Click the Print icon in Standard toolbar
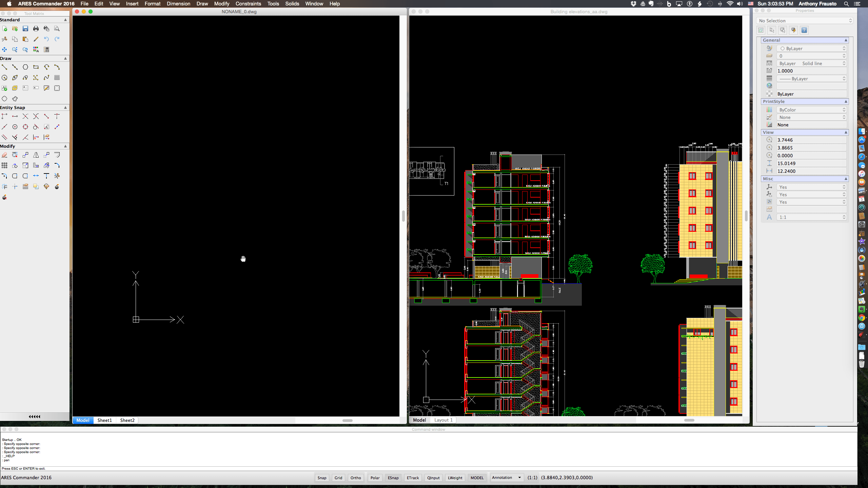868x488 pixels. click(x=36, y=29)
